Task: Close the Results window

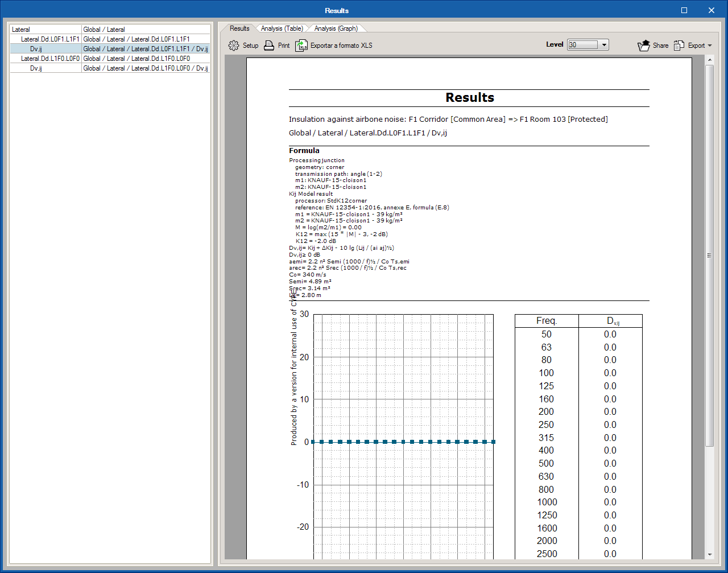Action: point(712,10)
